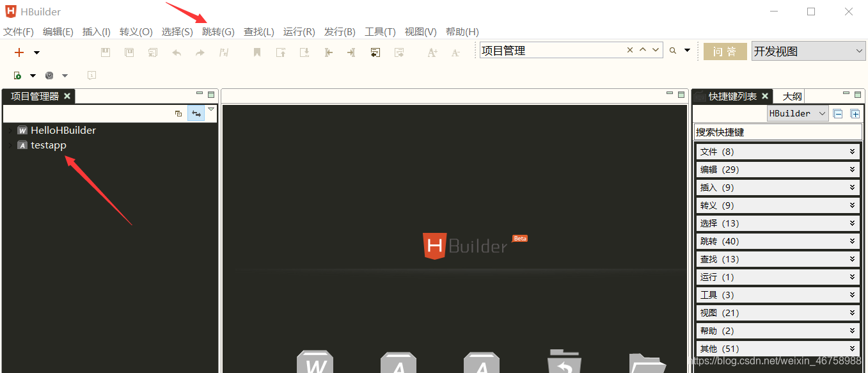Click the magnifier search icon
The width and height of the screenshot is (868, 373).
tap(673, 51)
